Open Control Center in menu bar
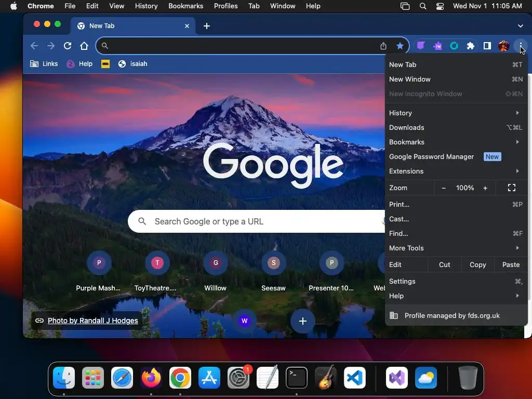 tap(440, 6)
